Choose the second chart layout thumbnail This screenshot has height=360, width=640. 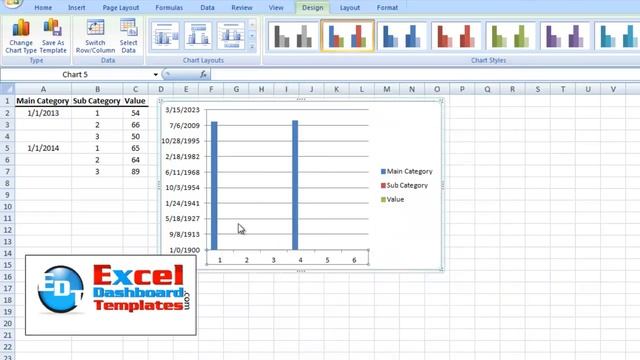[x=198, y=36]
